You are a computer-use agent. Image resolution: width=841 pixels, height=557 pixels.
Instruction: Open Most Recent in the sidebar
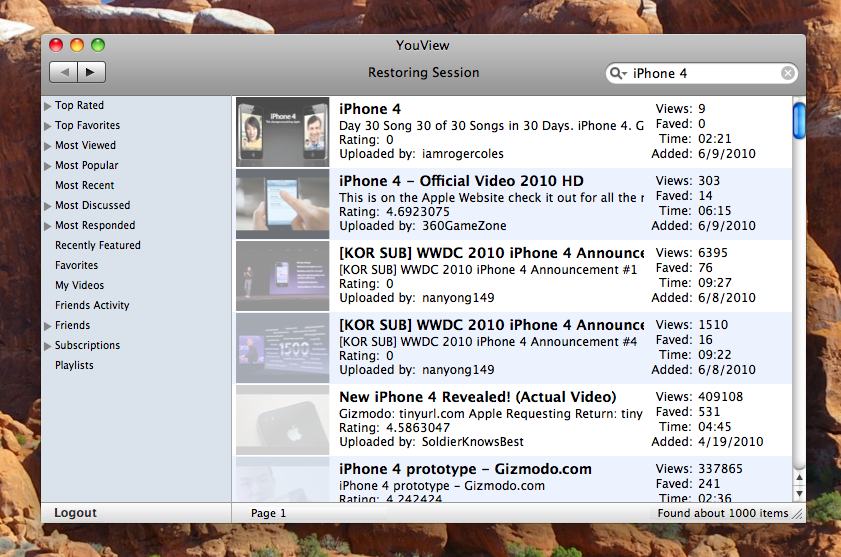pos(85,185)
